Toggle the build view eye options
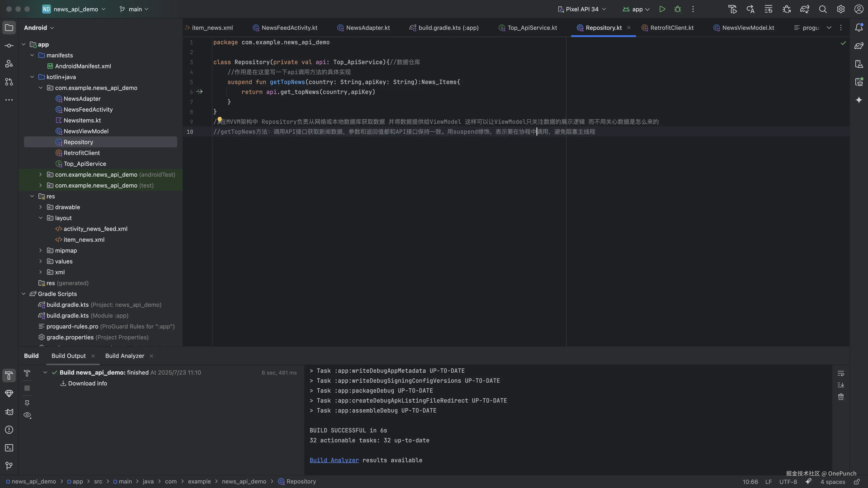This screenshot has width=868, height=488. [27, 415]
